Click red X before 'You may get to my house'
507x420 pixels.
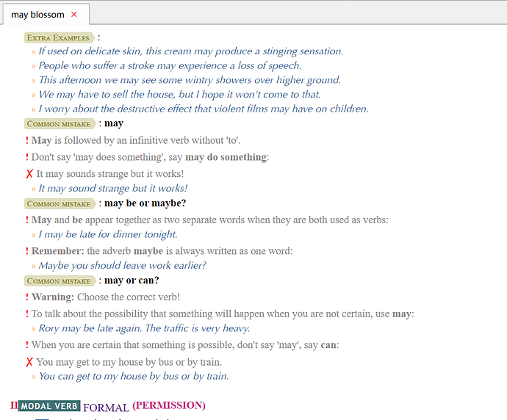pos(29,362)
